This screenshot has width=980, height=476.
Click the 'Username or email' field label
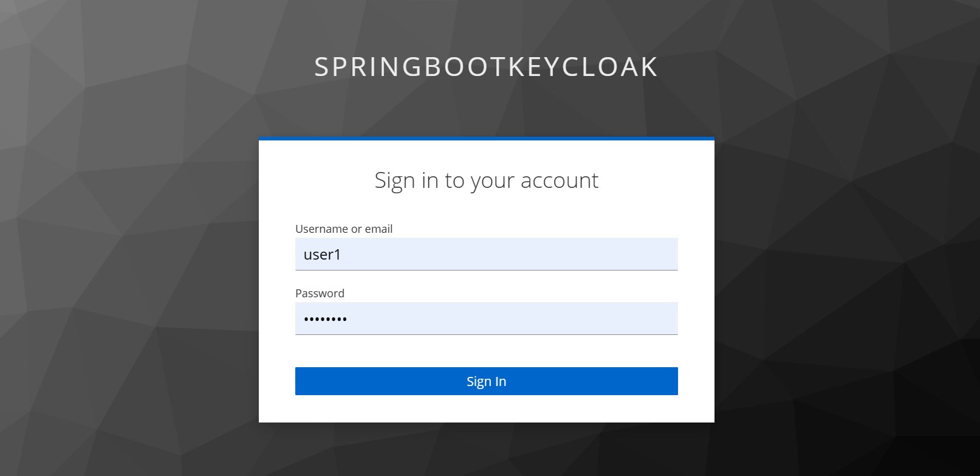click(x=344, y=229)
